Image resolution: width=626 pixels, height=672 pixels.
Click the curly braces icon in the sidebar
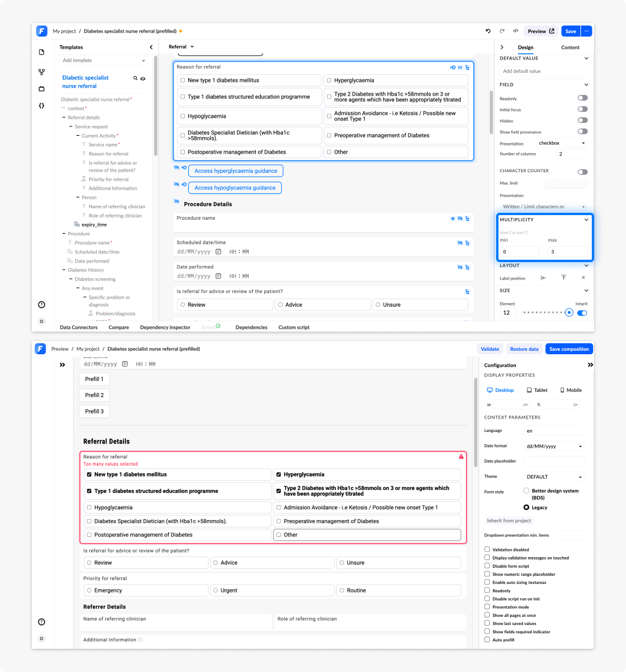tap(42, 106)
